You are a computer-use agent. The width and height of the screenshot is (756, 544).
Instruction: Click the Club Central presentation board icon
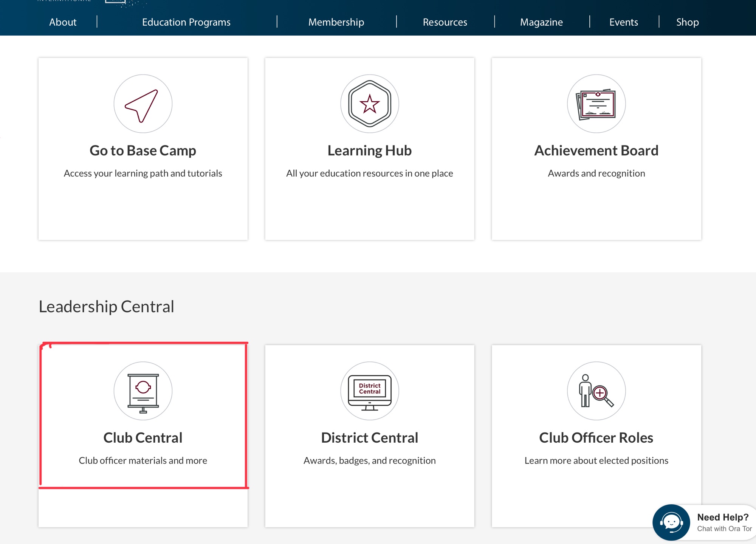point(143,391)
